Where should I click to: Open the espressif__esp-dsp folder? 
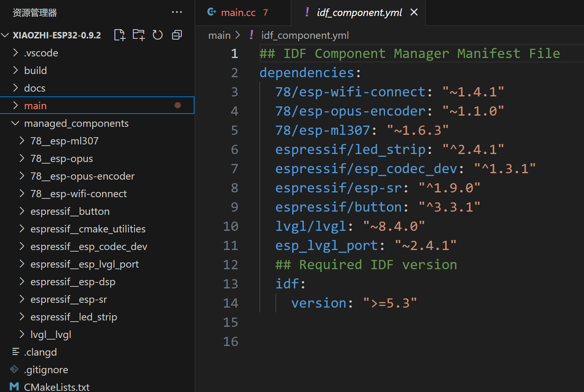[97, 282]
